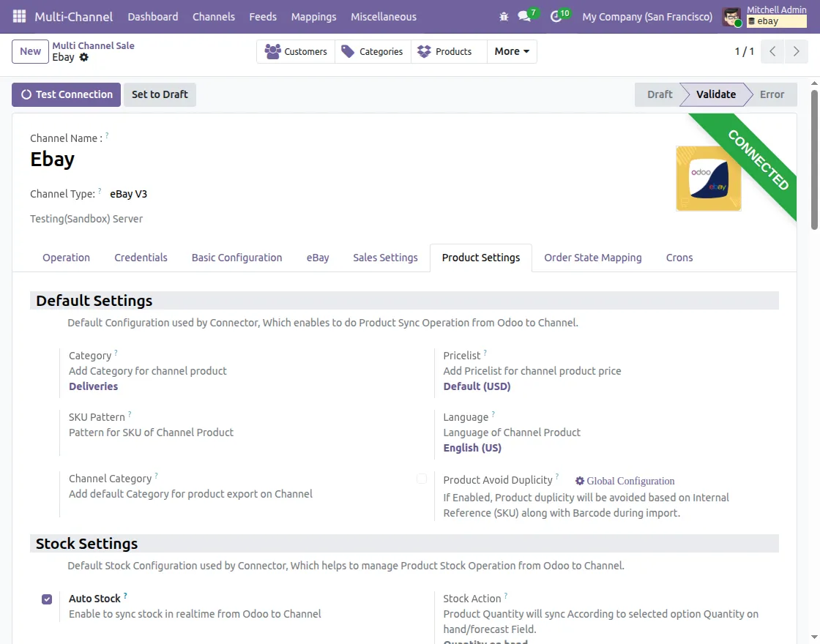The image size is (820, 644).
Task: Switch to Basic Configuration tab
Action: pos(236,258)
